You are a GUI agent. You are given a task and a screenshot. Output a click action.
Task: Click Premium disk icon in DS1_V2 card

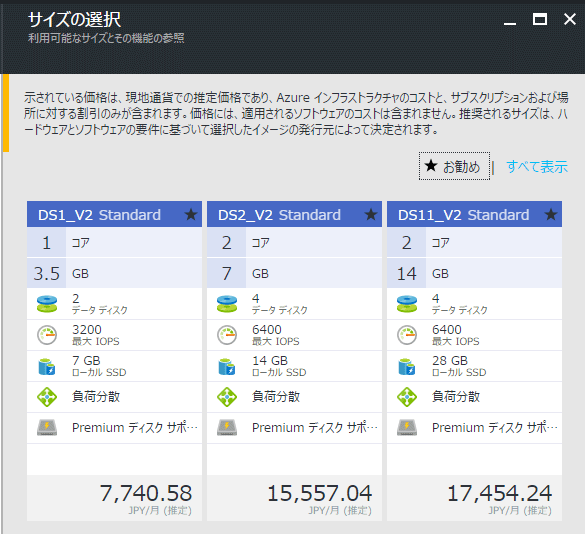47,428
